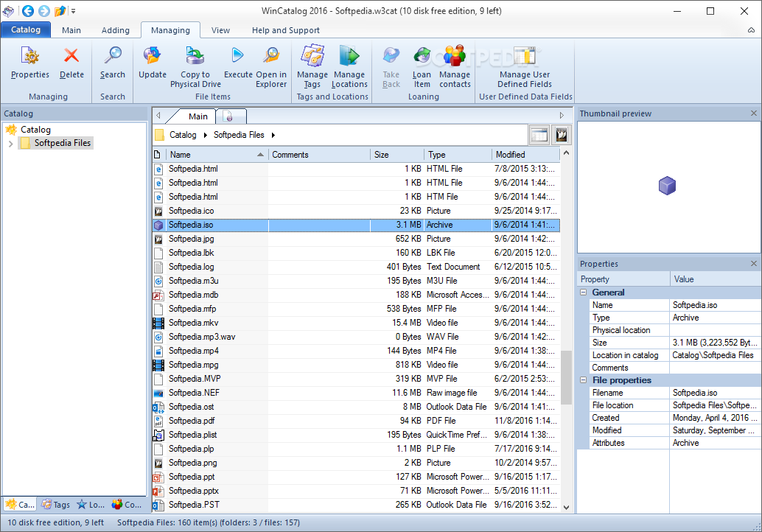Select the Softpedia.NEF row
Viewport: 762px width, 532px height.
tap(356, 393)
